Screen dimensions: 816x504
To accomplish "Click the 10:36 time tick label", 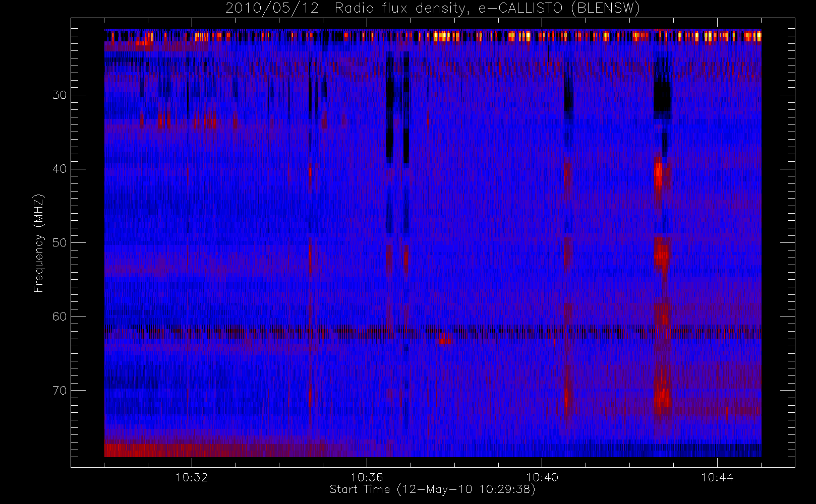I will click(367, 477).
